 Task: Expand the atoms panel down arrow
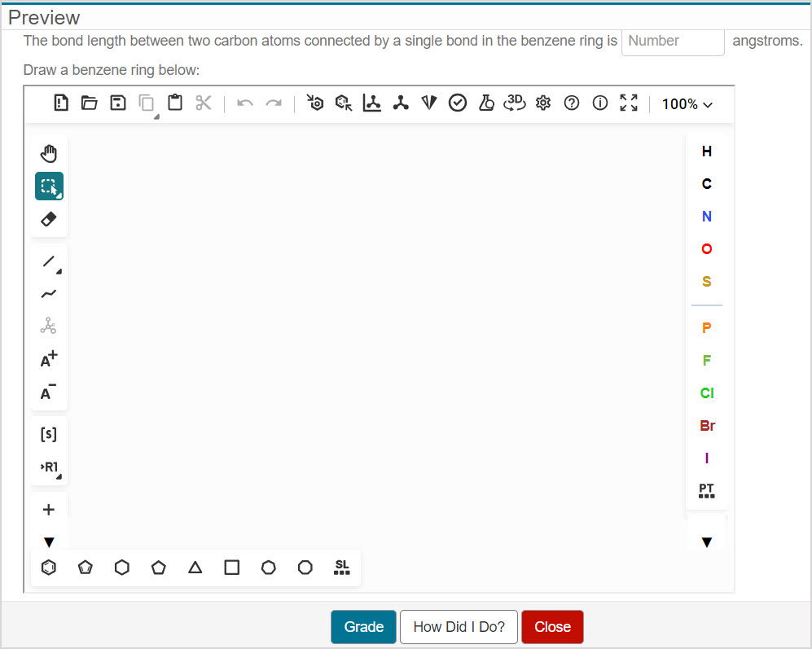click(707, 542)
